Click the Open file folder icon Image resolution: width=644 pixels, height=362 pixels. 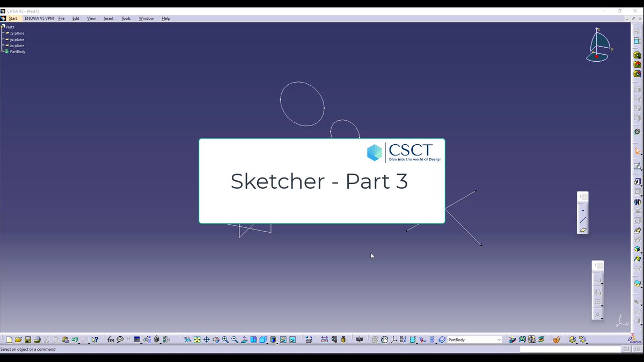18,339
